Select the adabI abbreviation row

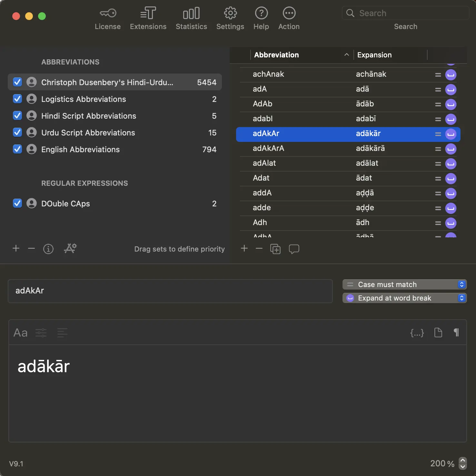[x=348, y=119]
